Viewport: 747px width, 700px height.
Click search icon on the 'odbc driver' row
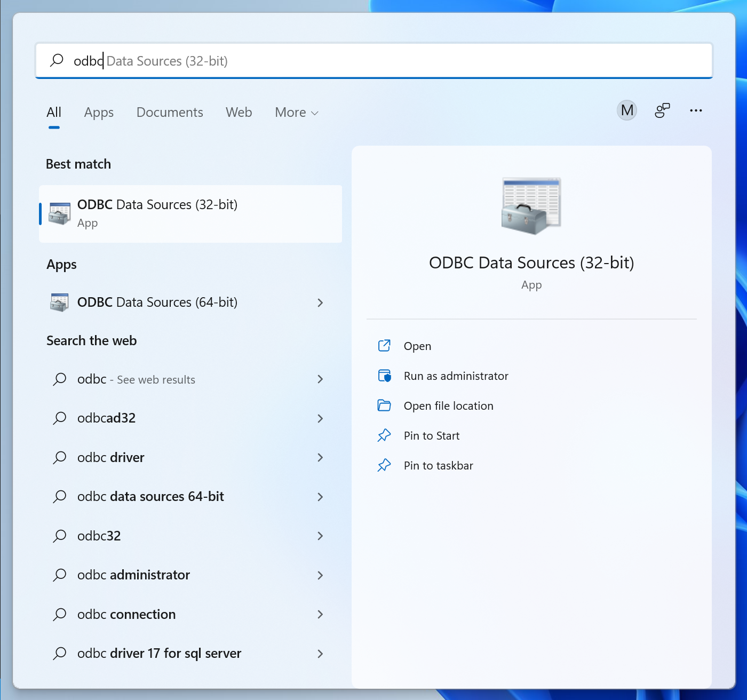(60, 458)
